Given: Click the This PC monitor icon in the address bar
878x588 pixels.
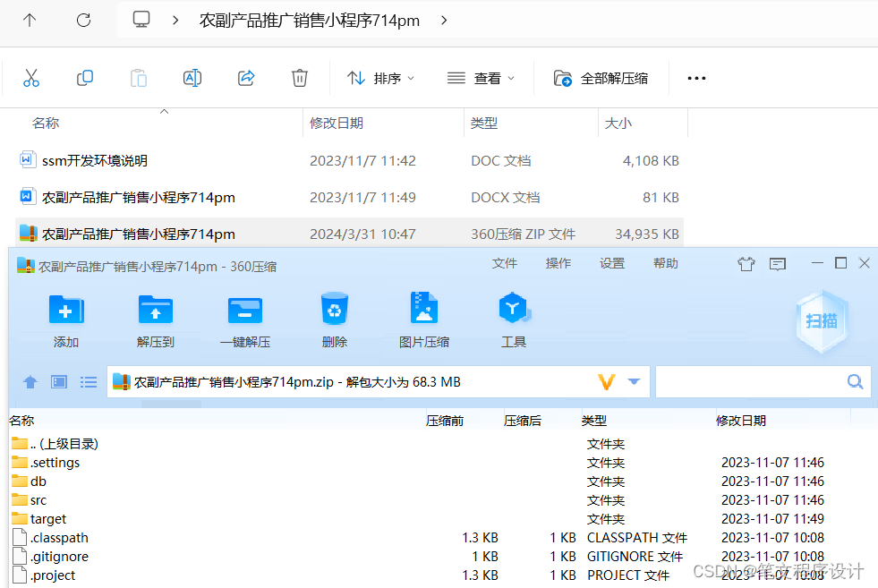Looking at the screenshot, I should [141, 20].
